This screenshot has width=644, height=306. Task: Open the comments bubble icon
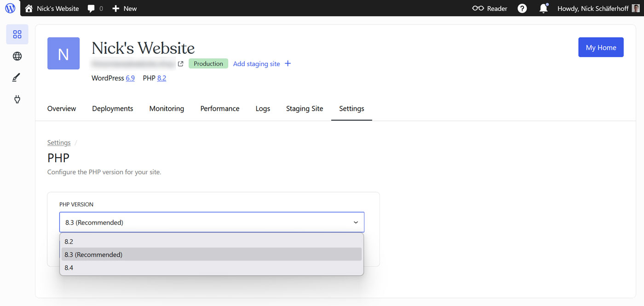pos(90,8)
